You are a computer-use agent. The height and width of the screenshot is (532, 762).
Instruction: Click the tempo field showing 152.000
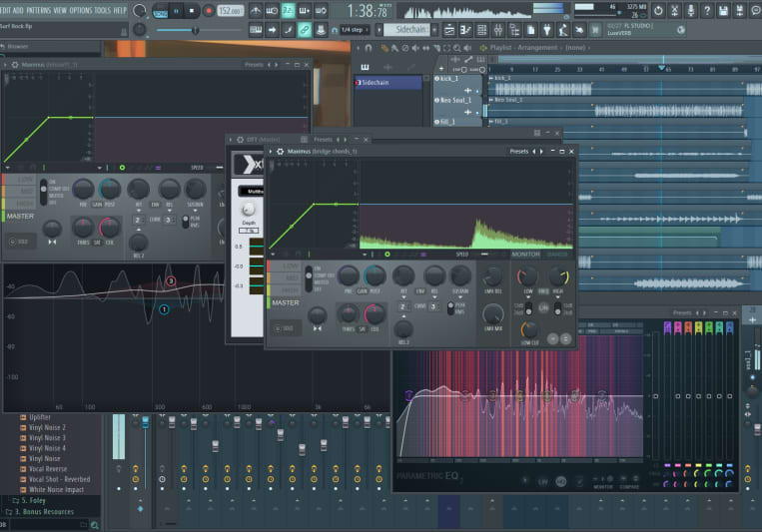click(x=231, y=11)
